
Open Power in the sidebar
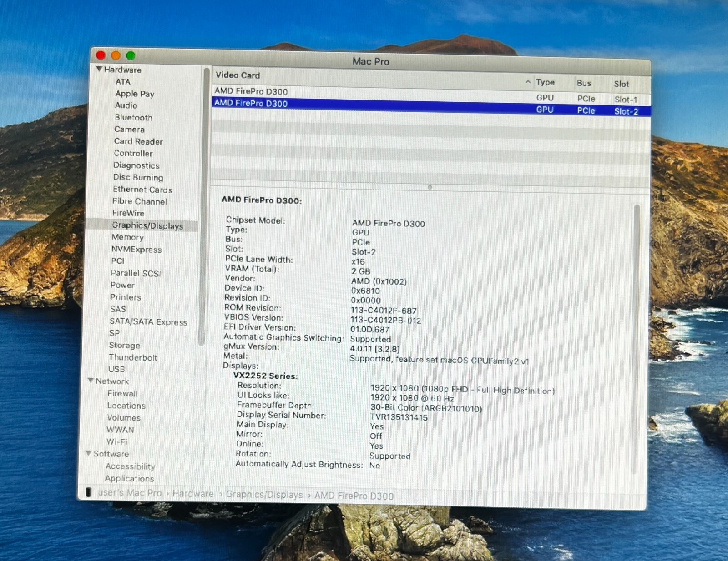[122, 285]
